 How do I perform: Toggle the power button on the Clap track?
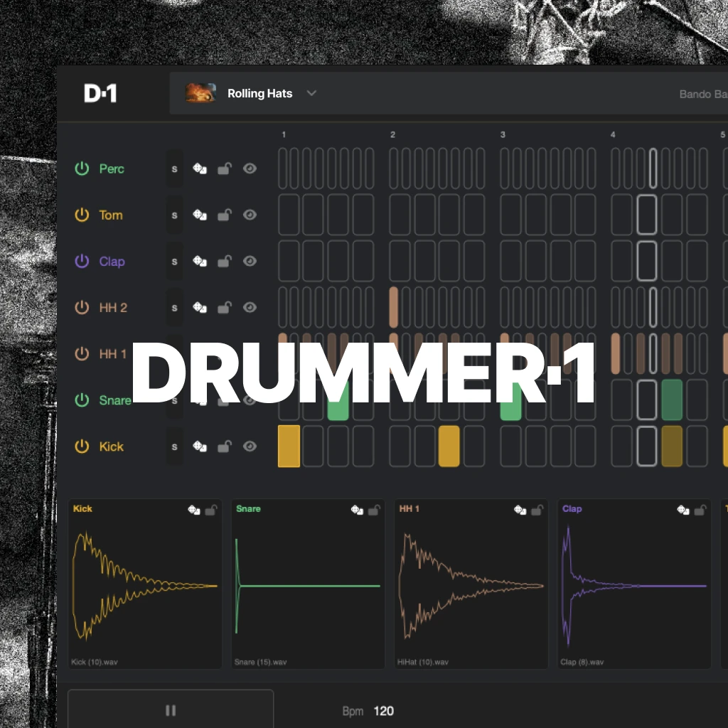click(81, 261)
